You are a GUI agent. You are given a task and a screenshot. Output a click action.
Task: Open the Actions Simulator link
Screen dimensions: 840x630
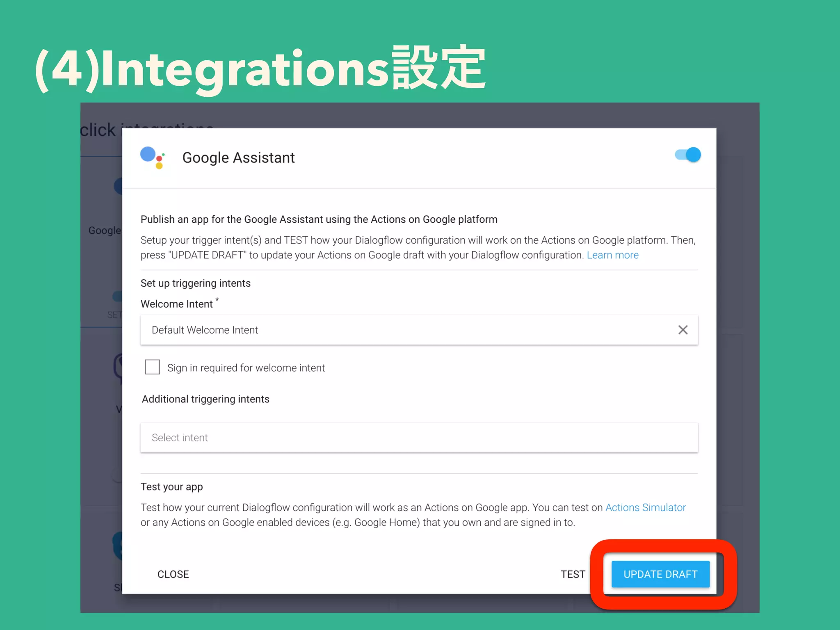(x=645, y=507)
